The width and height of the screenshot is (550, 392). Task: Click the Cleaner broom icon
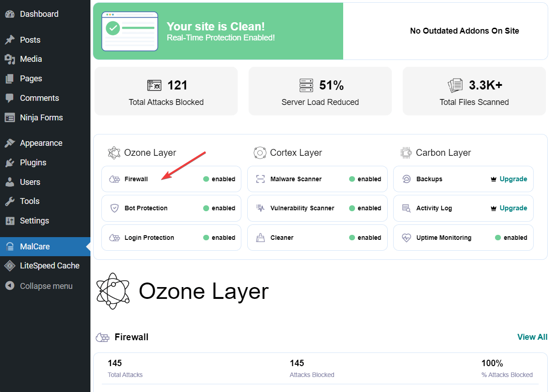pos(260,238)
